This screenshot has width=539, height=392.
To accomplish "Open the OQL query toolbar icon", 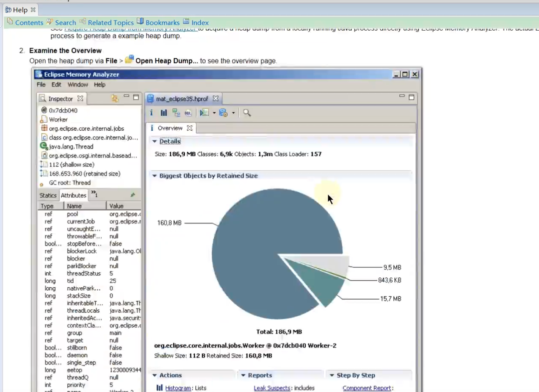I will pos(188,113).
